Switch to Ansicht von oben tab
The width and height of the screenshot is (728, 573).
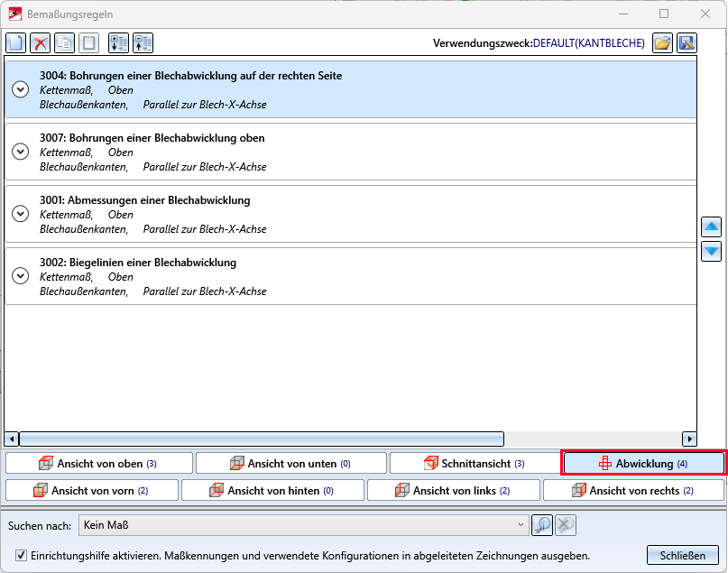[x=99, y=464]
